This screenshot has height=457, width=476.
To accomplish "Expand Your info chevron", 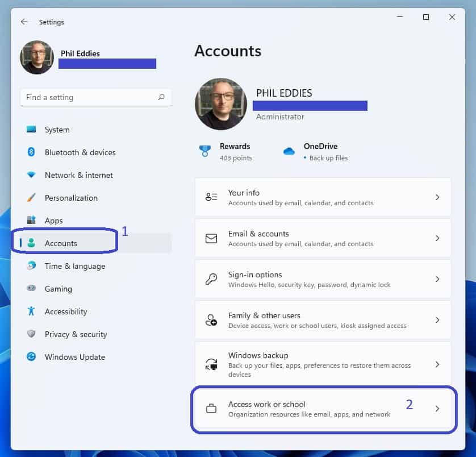I will pos(437,197).
